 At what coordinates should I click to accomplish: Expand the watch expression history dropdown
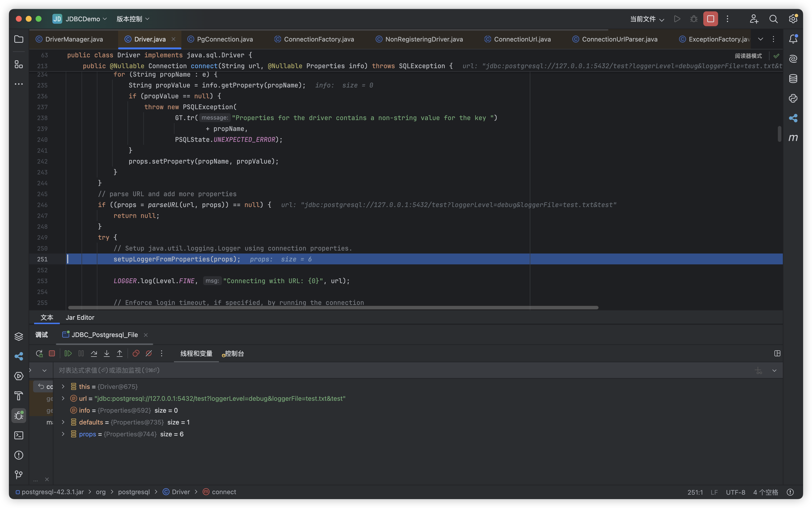pos(774,370)
